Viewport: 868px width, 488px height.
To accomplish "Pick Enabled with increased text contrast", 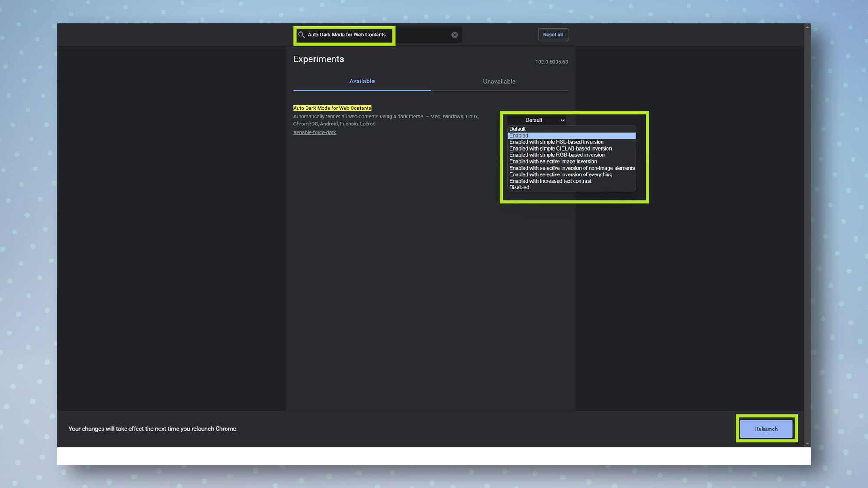I will pos(550,181).
